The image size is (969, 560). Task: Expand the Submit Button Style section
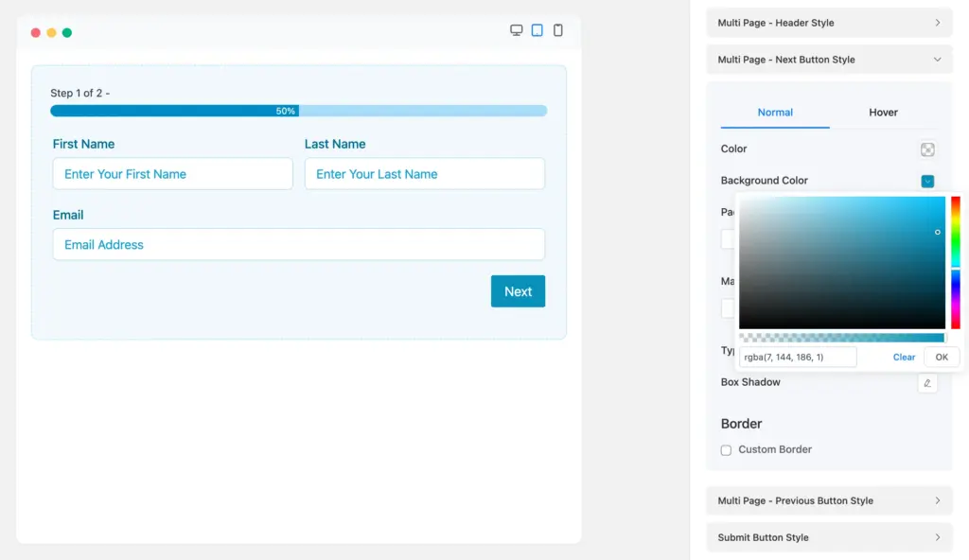coord(829,537)
